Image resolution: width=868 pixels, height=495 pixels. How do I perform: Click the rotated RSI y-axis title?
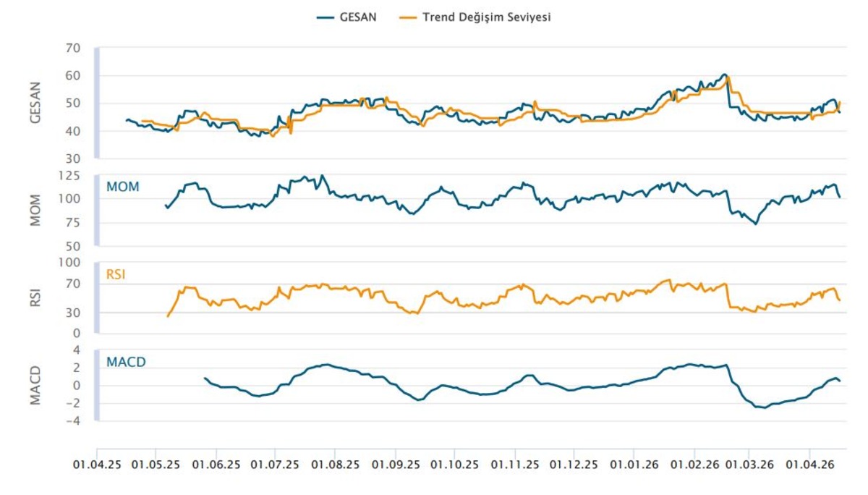tap(35, 297)
